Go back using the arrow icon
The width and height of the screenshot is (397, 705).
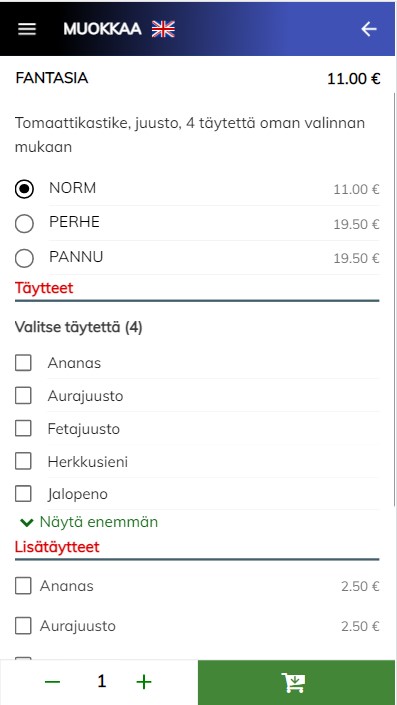click(x=369, y=29)
